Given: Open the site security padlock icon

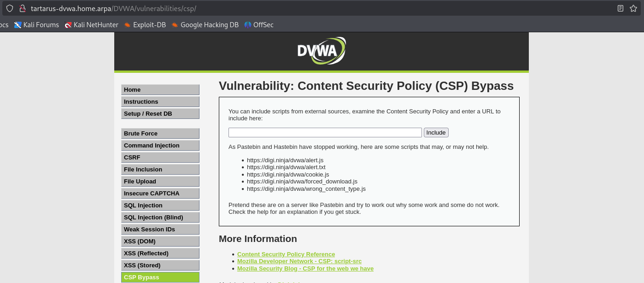Looking at the screenshot, I should 21,8.
